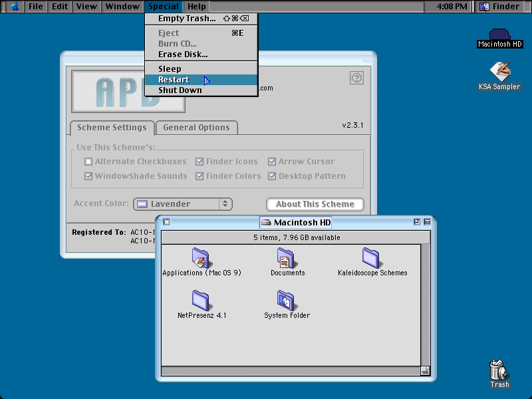
Task: Toggle Arrow Cursor checkbox
Action: click(x=272, y=162)
